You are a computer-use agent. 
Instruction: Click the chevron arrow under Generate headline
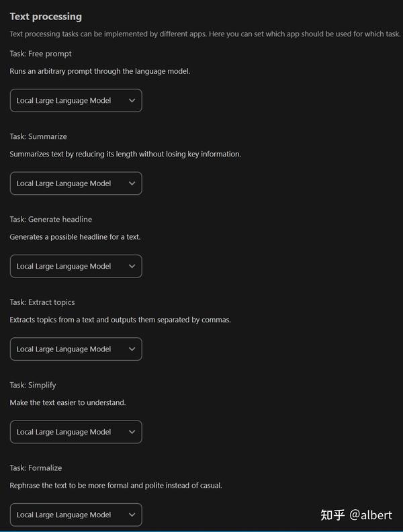click(132, 267)
